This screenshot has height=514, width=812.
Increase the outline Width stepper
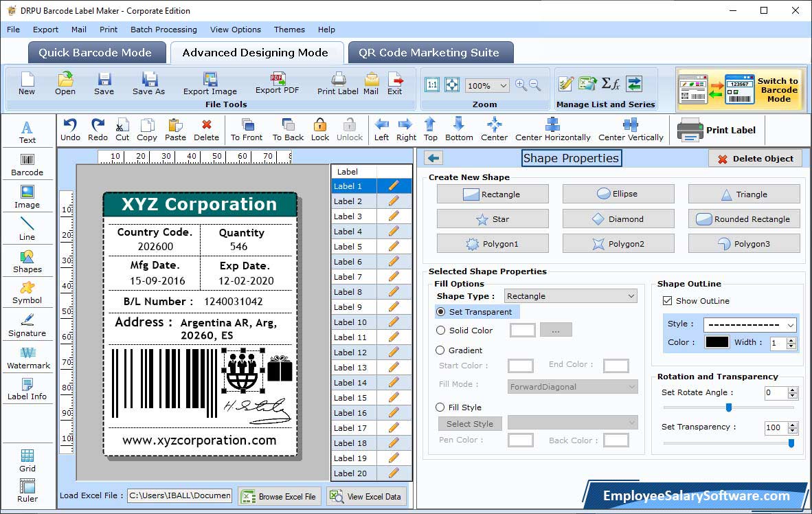point(791,340)
